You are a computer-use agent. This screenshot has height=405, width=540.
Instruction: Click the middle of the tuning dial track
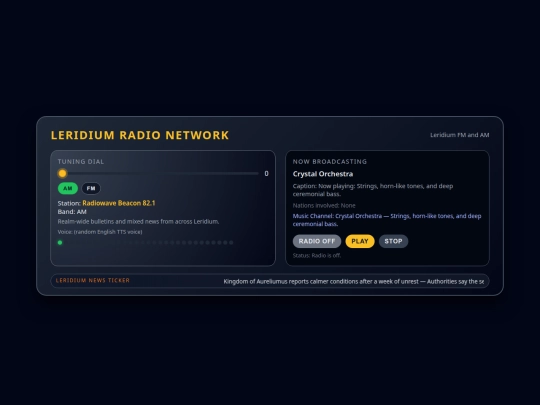pos(158,173)
